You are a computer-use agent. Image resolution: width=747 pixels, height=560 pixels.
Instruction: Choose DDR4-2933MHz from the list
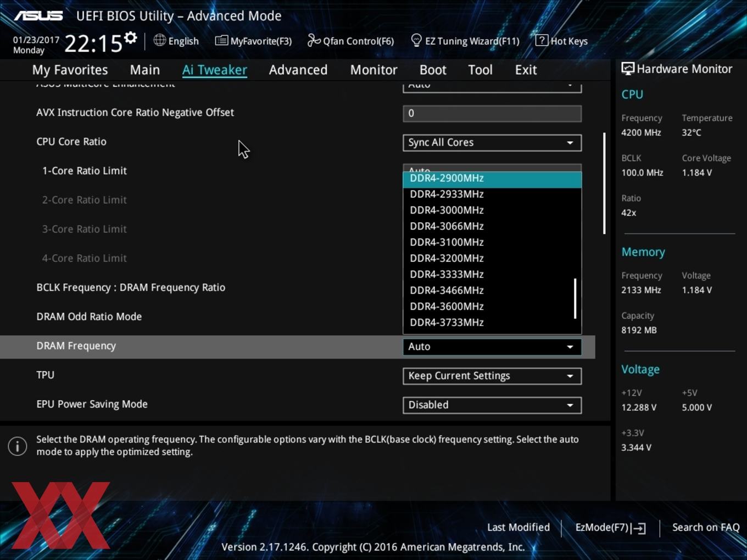pyautogui.click(x=492, y=194)
